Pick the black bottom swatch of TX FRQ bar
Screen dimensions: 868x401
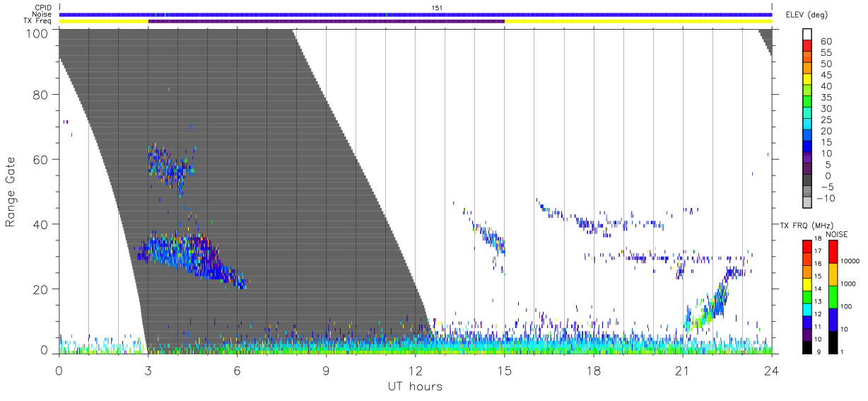tap(807, 346)
